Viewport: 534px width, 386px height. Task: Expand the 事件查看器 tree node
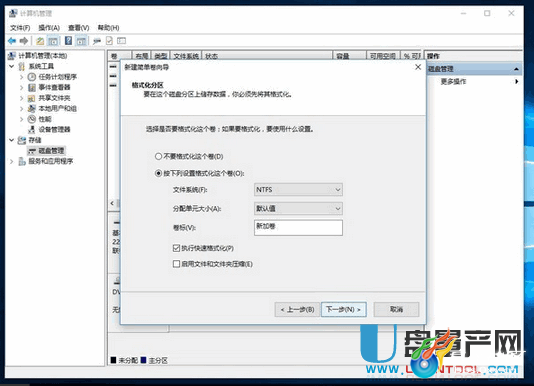point(21,88)
